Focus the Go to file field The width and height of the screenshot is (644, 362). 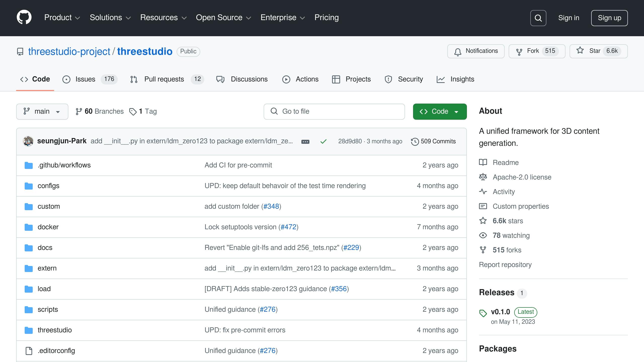[334, 111]
